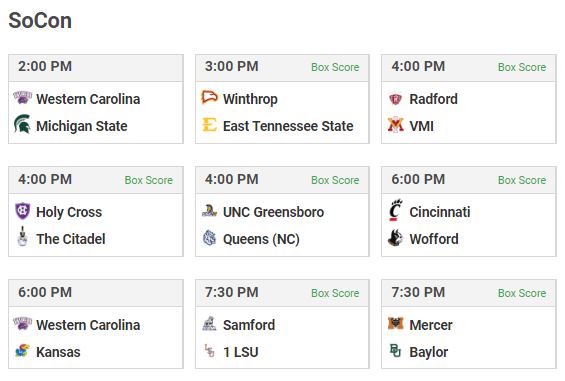Click the Mercer bear logo
This screenshot has width=565, height=381.
[x=396, y=323]
